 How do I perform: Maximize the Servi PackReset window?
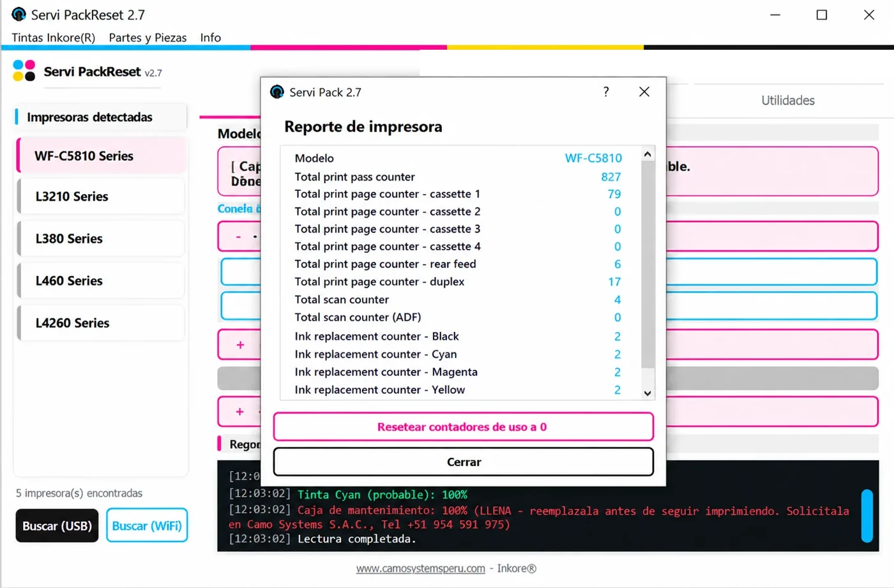tap(822, 15)
